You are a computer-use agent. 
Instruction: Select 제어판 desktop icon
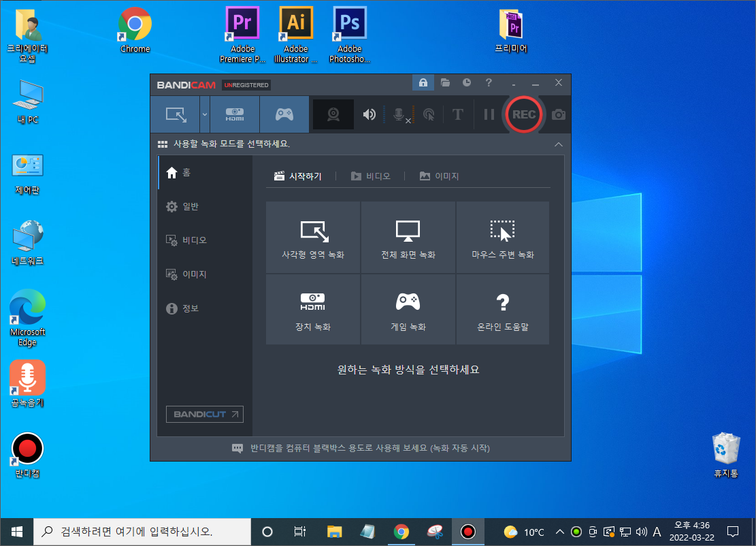pyautogui.click(x=27, y=174)
